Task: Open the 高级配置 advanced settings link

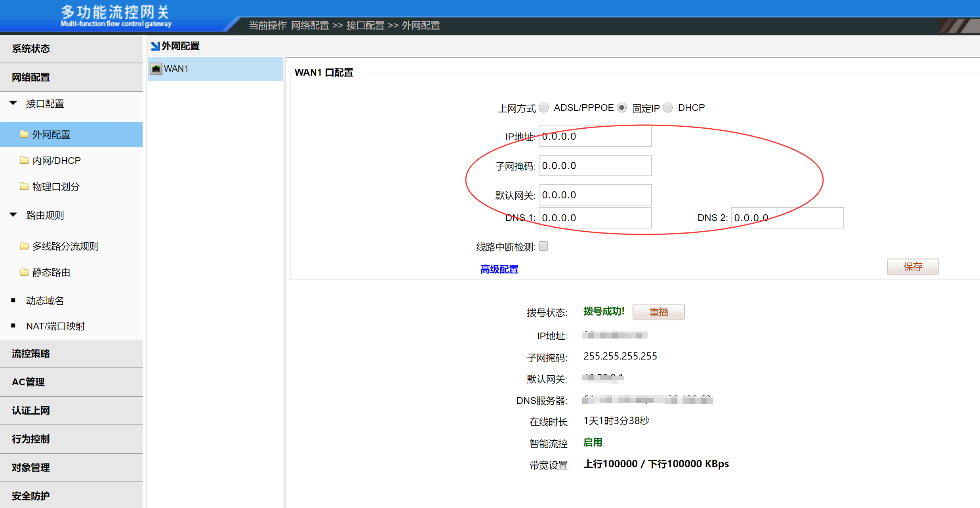Action: tap(499, 270)
